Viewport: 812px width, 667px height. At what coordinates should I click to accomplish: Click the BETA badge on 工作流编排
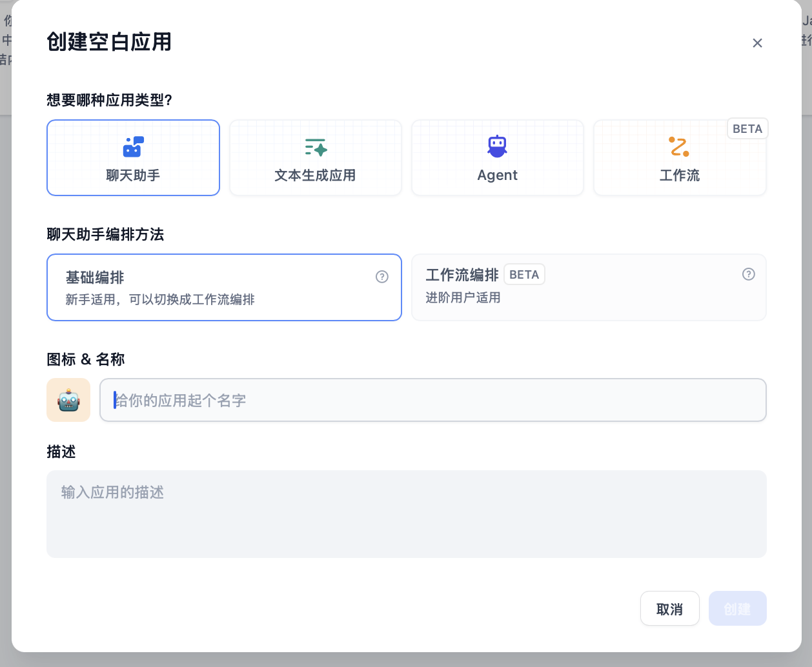click(x=524, y=274)
